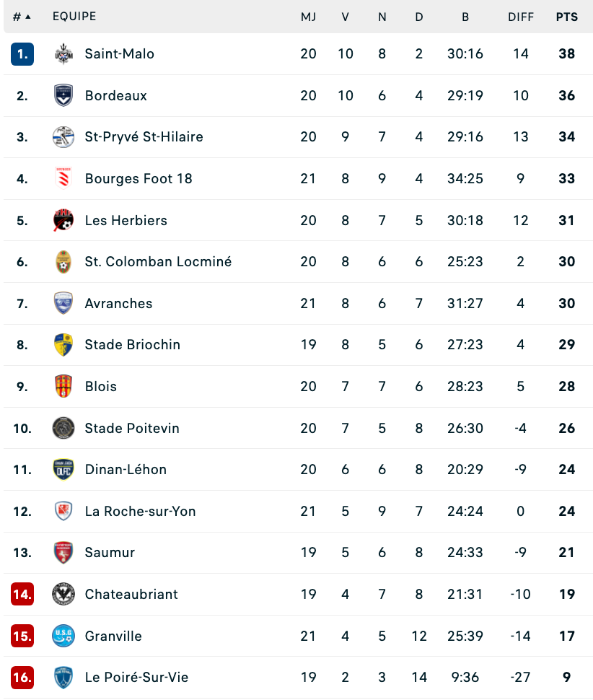Click the Le Poiré-Sur-Vie crest

point(63,677)
